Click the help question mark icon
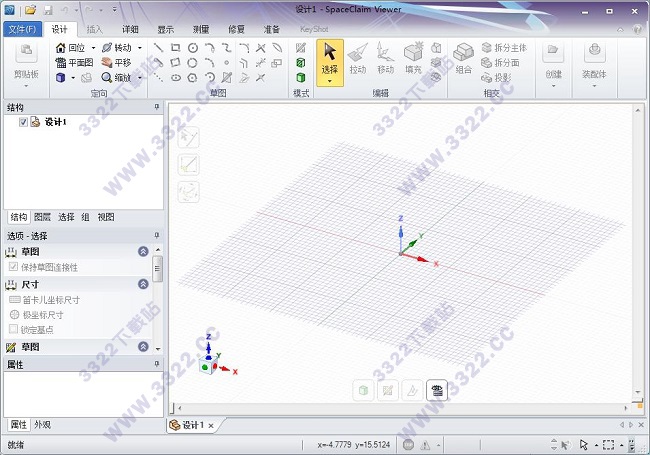Viewport: 650px width, 455px height. (x=637, y=29)
